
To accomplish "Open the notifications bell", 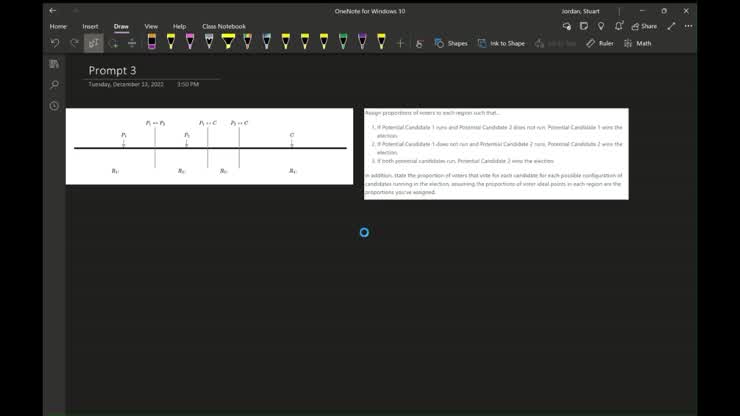I will [x=618, y=26].
